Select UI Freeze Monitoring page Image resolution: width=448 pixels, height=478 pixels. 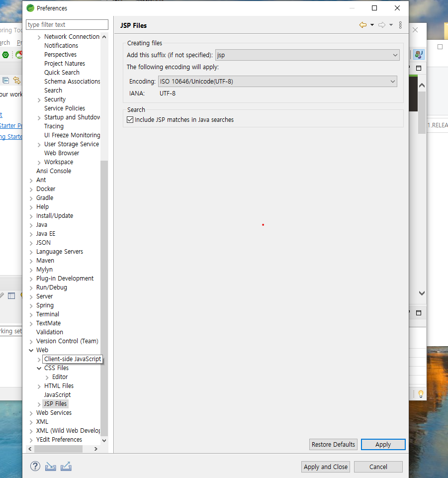point(72,135)
